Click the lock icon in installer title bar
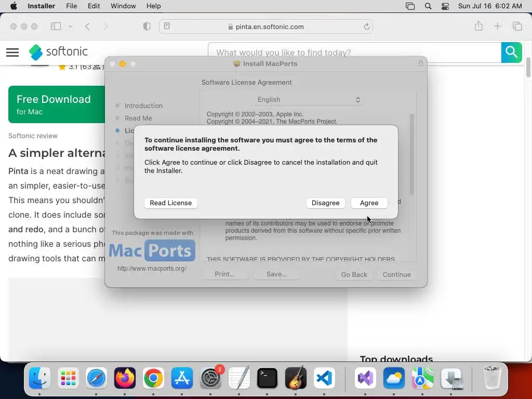Image resolution: width=532 pixels, height=399 pixels. click(421, 63)
